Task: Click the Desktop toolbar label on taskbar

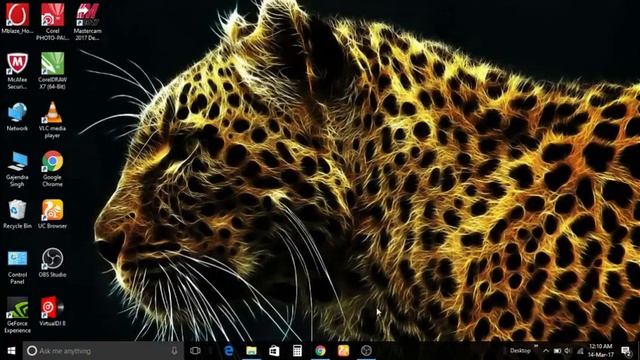Action: pos(520,351)
